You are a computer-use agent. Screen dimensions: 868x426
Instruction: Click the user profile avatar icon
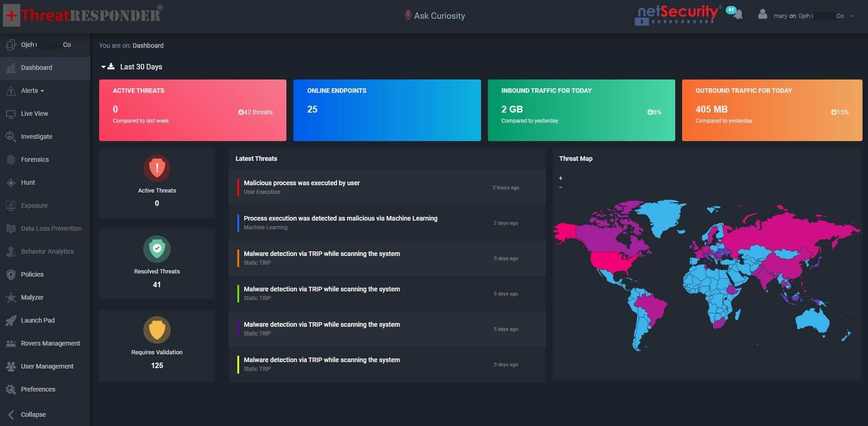tap(762, 15)
